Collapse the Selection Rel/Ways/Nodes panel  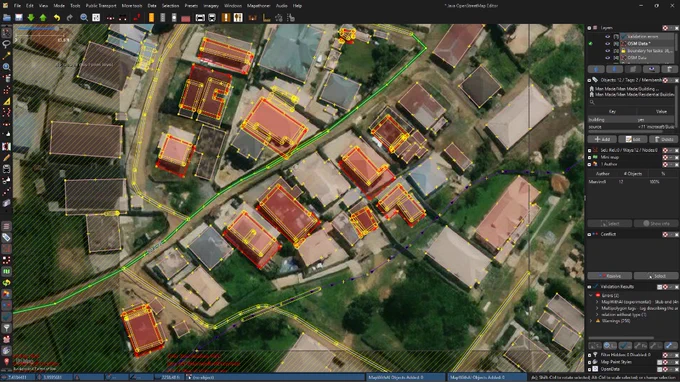coord(589,150)
